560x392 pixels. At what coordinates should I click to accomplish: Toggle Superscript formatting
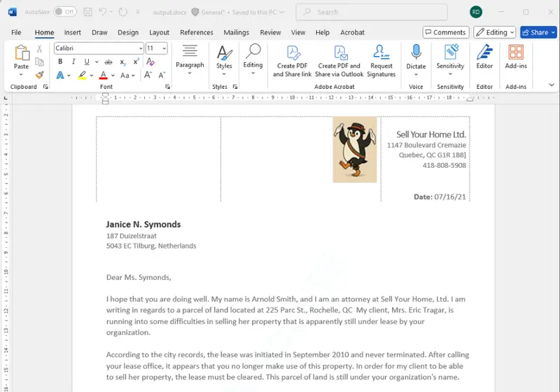click(x=136, y=62)
